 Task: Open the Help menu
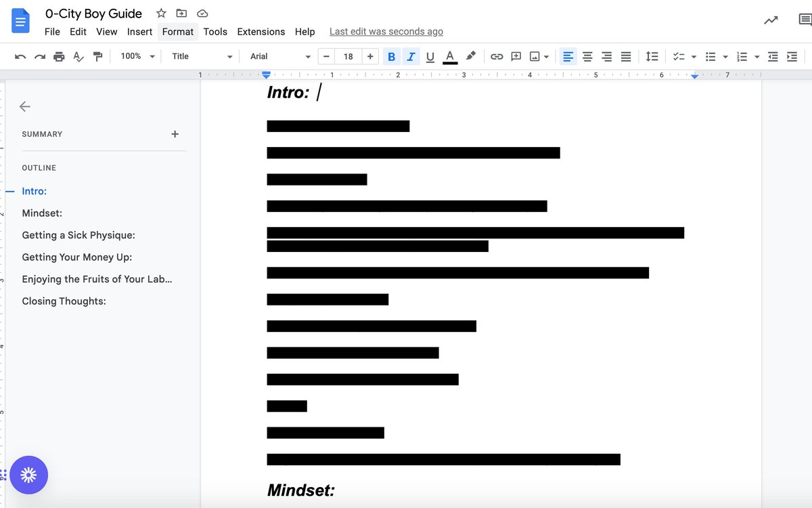click(x=304, y=31)
